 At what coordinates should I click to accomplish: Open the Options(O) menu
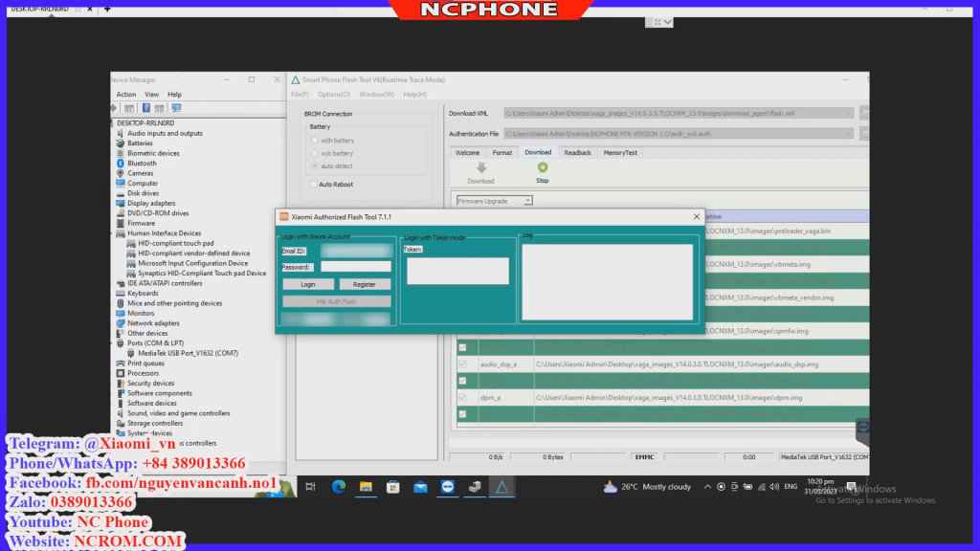tap(334, 94)
